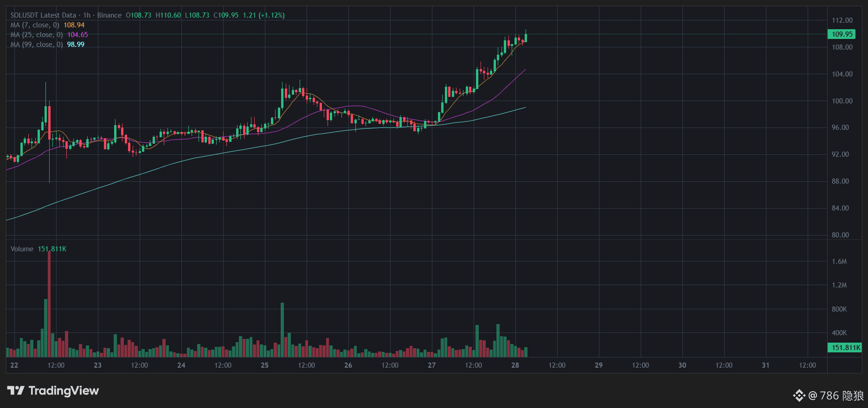Image resolution: width=868 pixels, height=408 pixels.
Task: Click date label 23 on time axis
Action: click(98, 365)
